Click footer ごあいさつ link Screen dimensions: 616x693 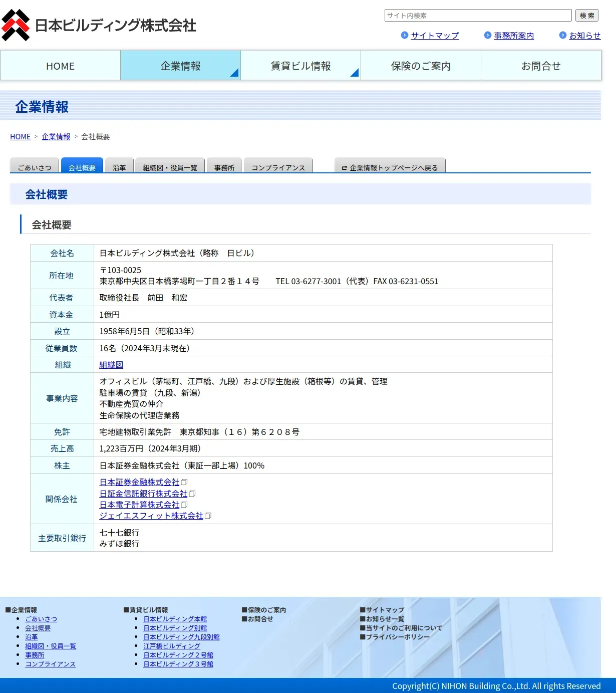point(41,619)
